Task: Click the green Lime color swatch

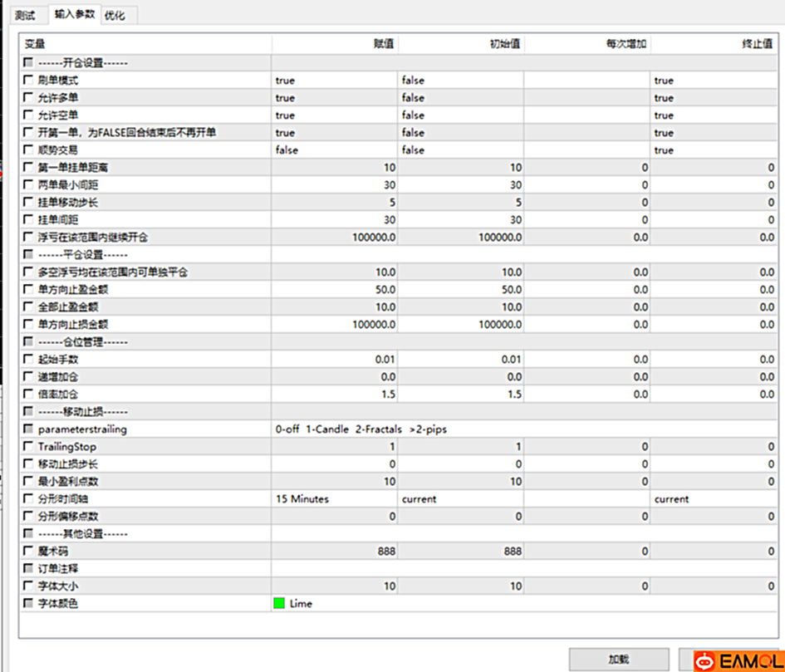Action: click(x=279, y=604)
